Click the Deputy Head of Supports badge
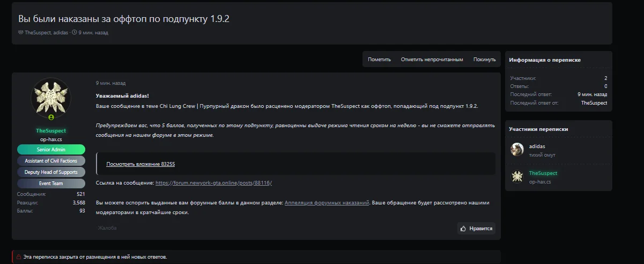 [51, 172]
